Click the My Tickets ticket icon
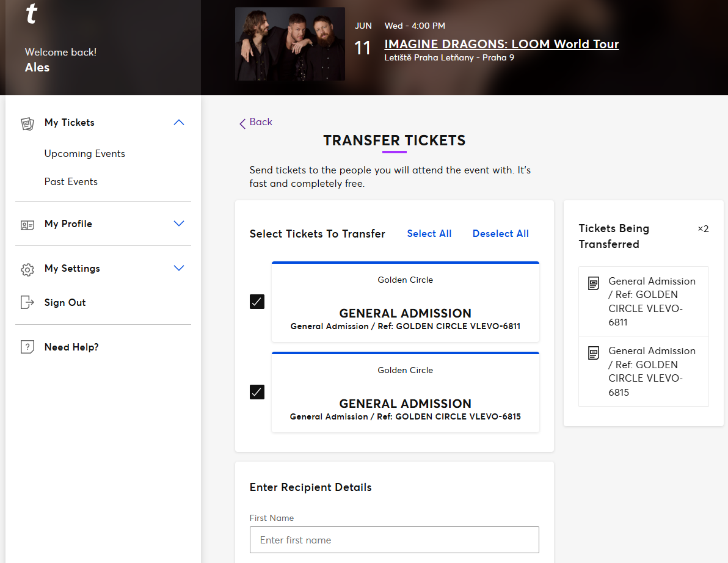This screenshot has width=728, height=563. click(27, 123)
